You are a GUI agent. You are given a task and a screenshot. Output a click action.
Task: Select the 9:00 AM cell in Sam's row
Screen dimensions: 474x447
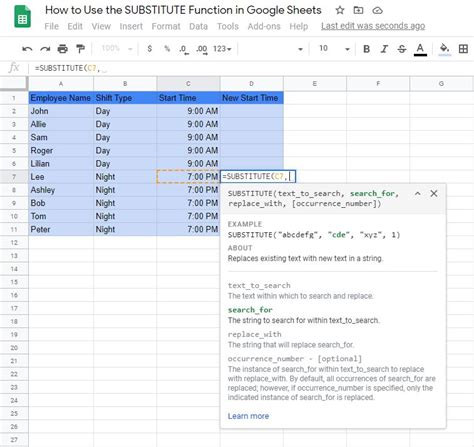pyautogui.click(x=188, y=137)
